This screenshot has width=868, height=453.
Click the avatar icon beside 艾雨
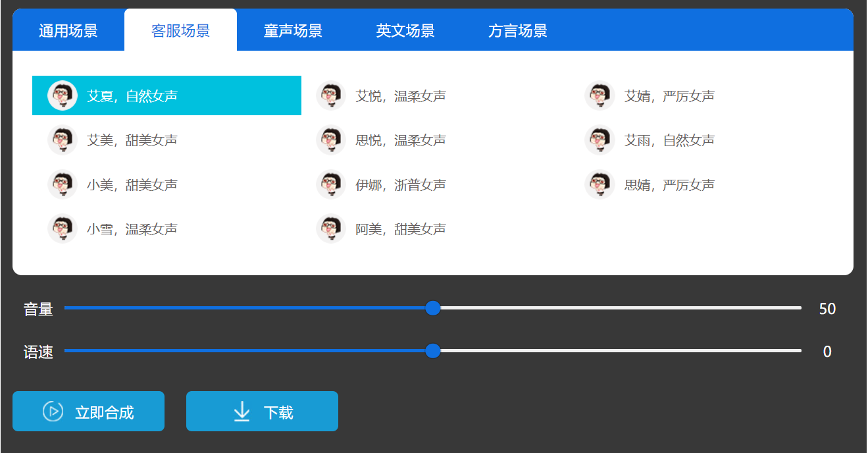600,140
